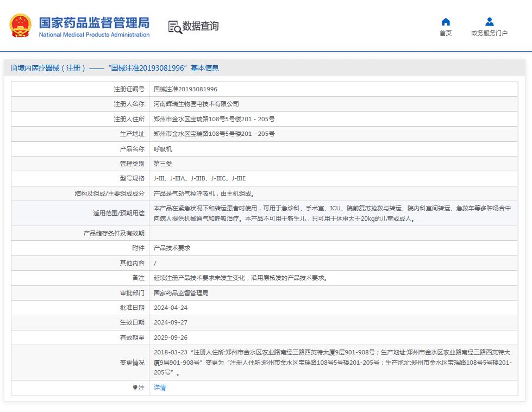
Task: Select registration number 国械注准20193081996 in table
Action: pos(185,89)
